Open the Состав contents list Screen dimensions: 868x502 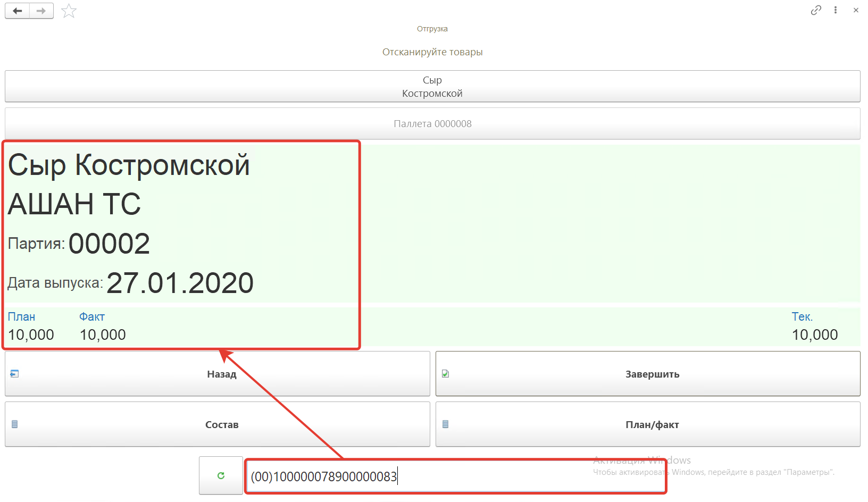[x=217, y=424]
